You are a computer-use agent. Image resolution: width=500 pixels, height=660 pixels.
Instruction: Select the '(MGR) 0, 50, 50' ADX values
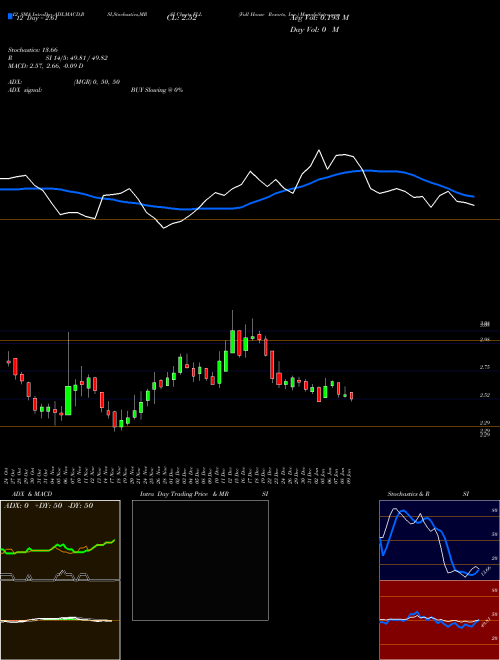click(97, 82)
